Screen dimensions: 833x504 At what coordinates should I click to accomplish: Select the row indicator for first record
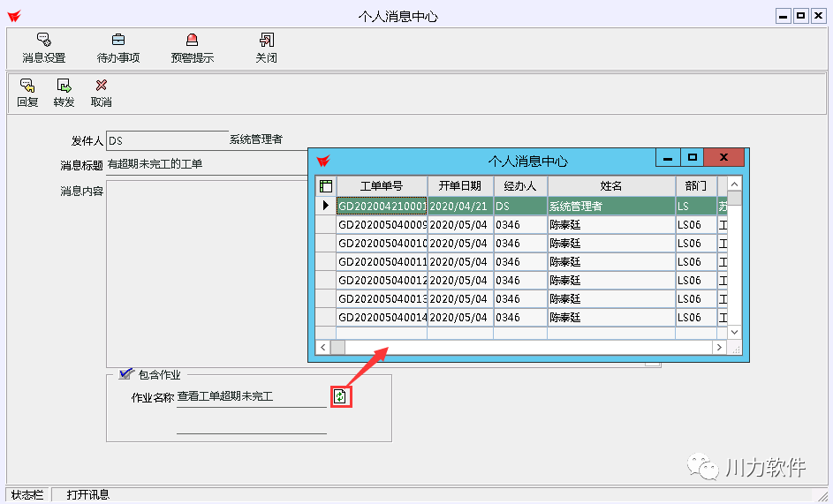325,206
